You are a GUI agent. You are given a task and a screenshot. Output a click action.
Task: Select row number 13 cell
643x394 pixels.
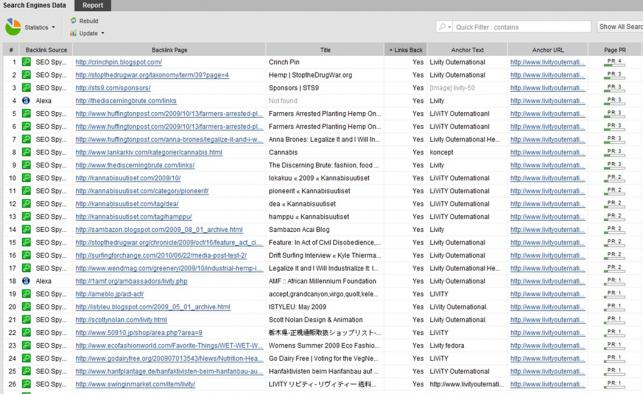click(x=12, y=216)
